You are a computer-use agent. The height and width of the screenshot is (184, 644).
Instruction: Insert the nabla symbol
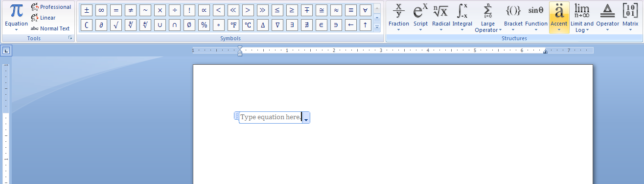[277, 25]
